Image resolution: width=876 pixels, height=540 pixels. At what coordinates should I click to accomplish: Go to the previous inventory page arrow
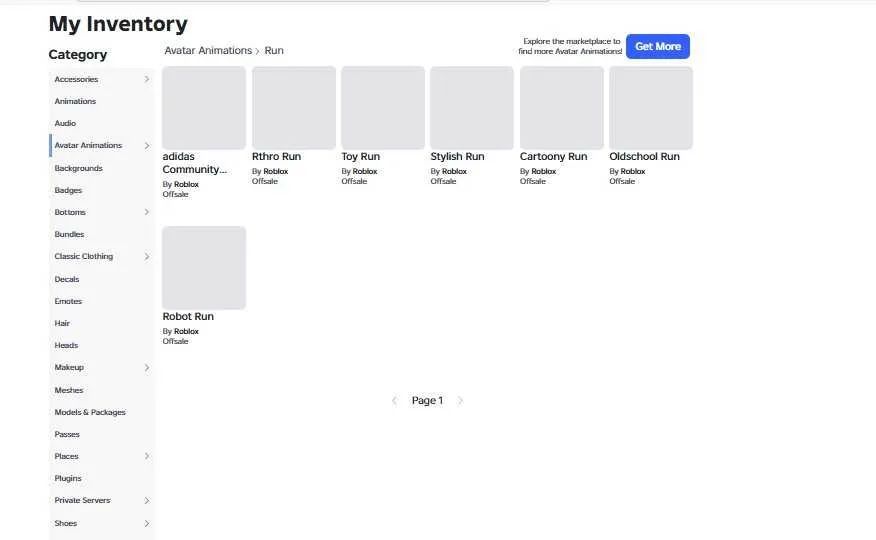(x=394, y=400)
